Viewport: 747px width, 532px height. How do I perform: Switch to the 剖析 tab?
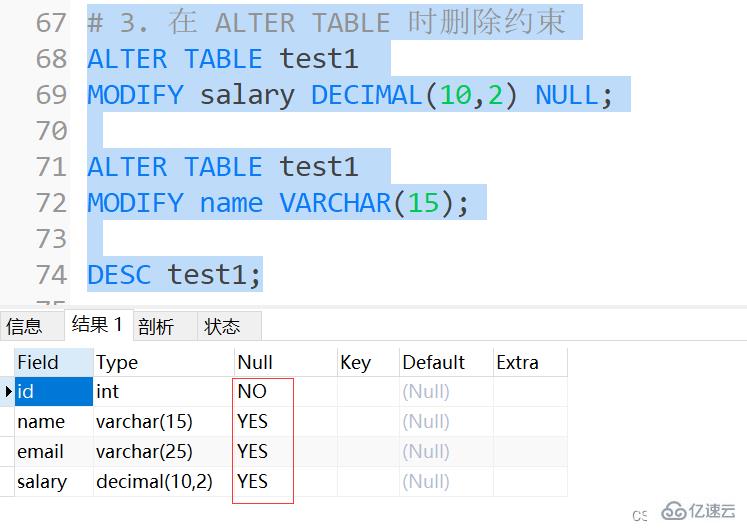[x=165, y=326]
